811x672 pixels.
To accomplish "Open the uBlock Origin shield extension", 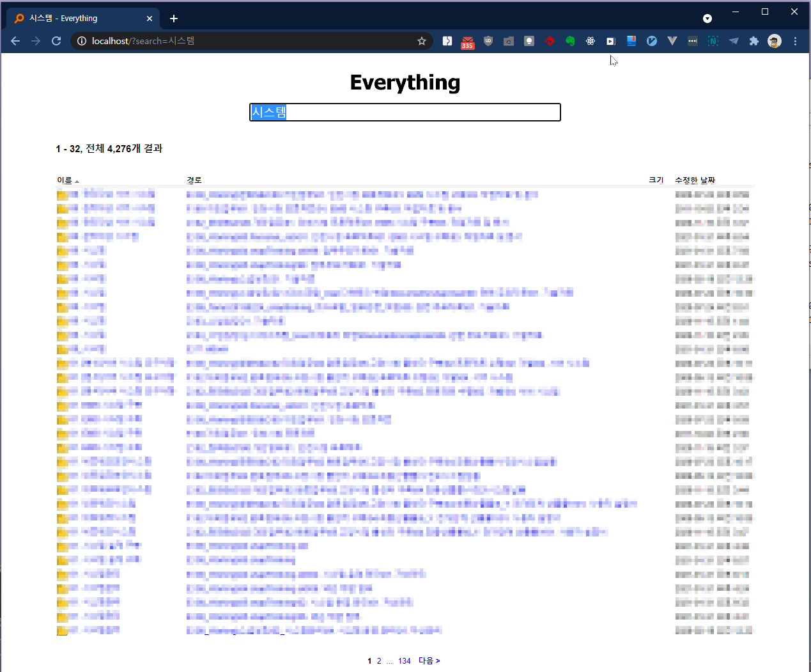I will click(488, 41).
